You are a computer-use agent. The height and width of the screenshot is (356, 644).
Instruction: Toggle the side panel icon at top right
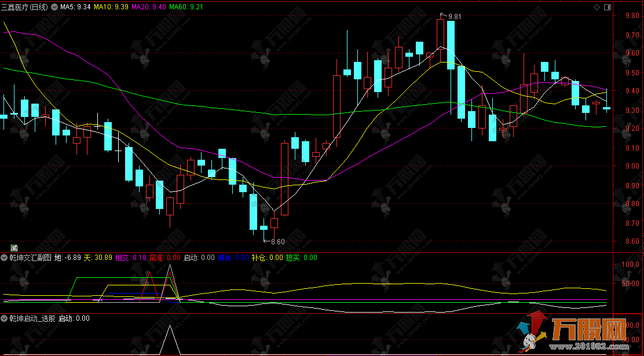(x=606, y=7)
